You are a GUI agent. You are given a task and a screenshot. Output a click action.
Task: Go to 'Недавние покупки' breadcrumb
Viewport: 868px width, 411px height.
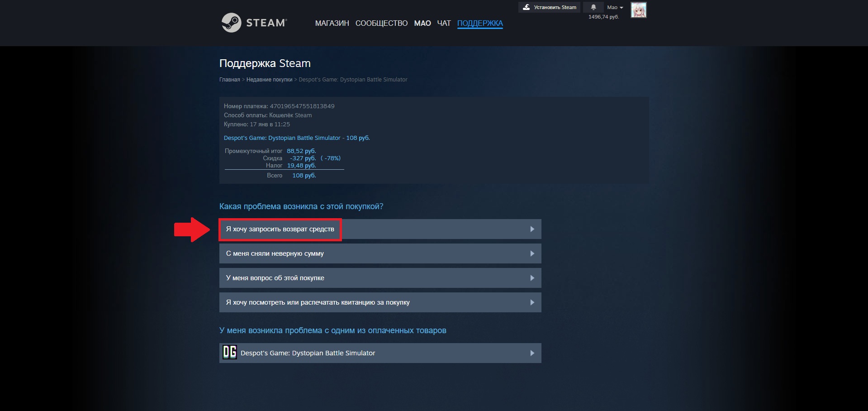(x=269, y=80)
